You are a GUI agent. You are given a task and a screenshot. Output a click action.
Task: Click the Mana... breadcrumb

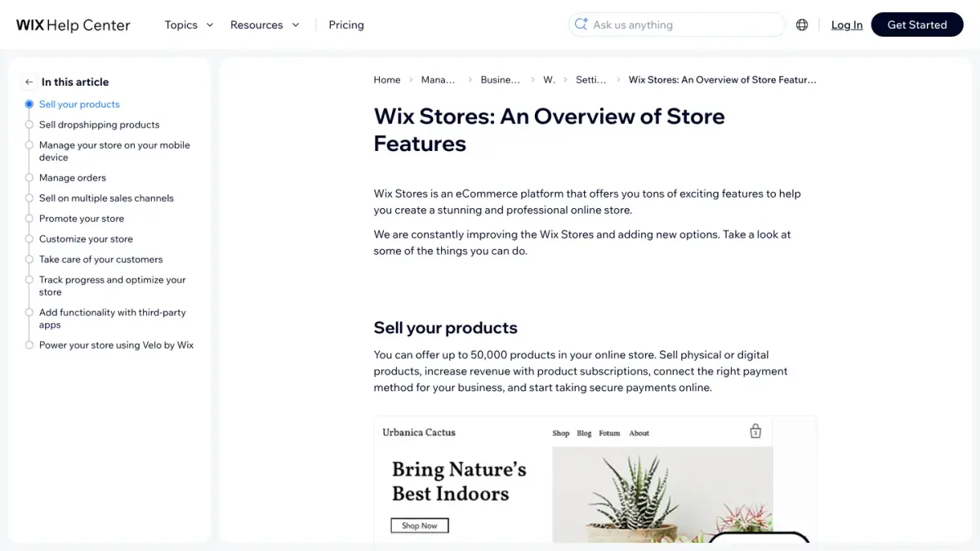pos(439,80)
